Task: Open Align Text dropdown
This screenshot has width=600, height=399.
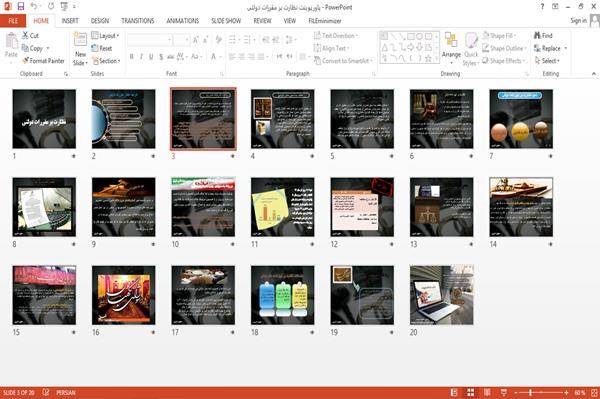Action: point(331,48)
